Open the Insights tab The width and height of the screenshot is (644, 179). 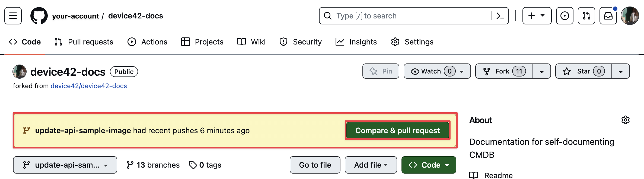356,42
